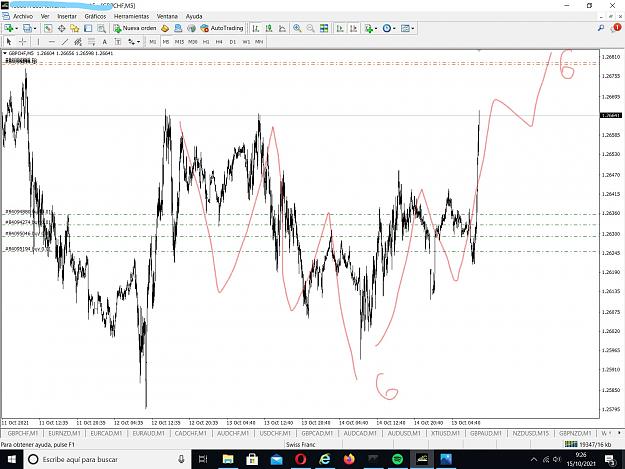
Task: Open the Periods clock dropdown
Action: coord(389,28)
